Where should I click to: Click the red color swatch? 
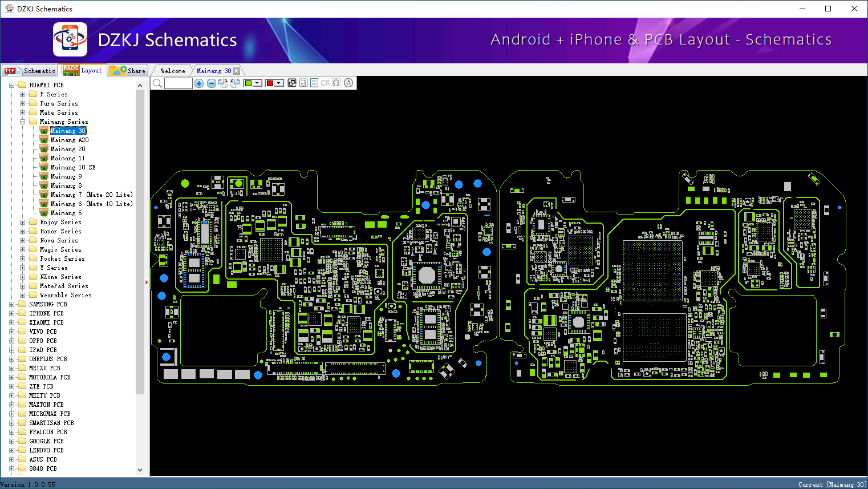point(270,83)
